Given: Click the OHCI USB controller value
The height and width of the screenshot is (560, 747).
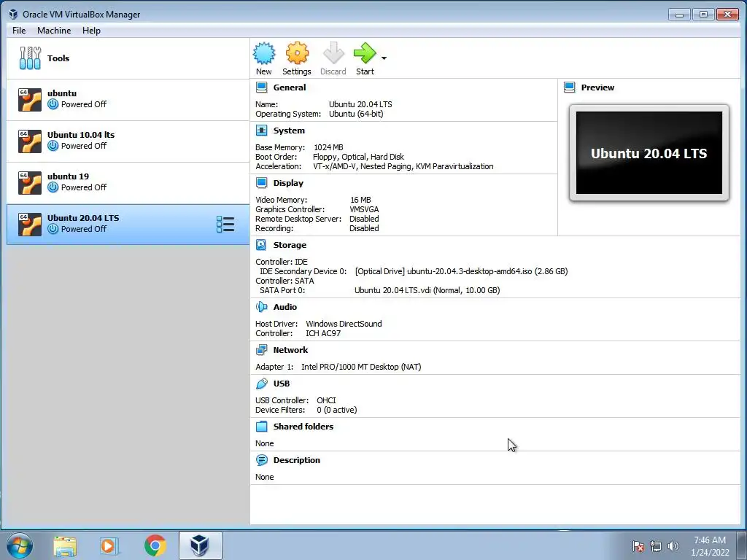Looking at the screenshot, I should (x=326, y=400).
